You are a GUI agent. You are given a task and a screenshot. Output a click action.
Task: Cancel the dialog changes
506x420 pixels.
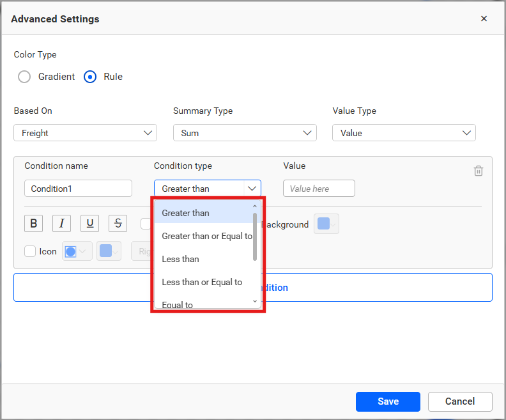click(460, 401)
